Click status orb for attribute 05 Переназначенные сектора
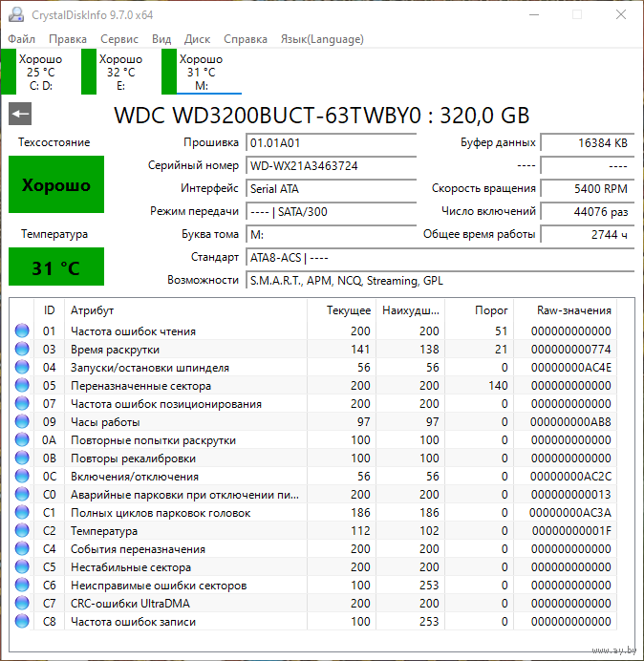644x661 pixels. (x=22, y=385)
